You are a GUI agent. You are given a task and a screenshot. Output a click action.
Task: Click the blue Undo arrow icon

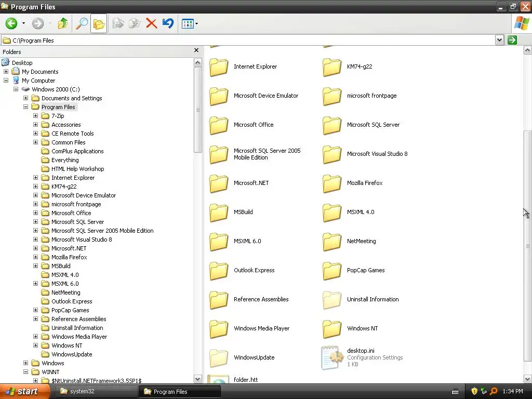click(x=168, y=23)
